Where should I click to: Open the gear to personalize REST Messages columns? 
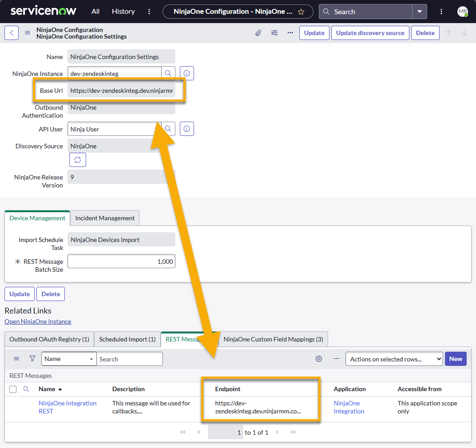click(318, 358)
